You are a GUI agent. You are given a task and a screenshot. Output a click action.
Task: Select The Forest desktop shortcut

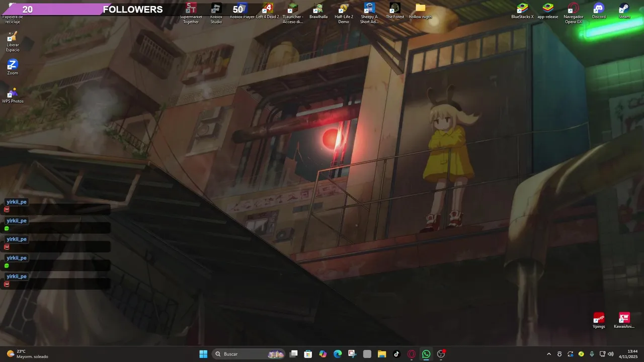395,11
